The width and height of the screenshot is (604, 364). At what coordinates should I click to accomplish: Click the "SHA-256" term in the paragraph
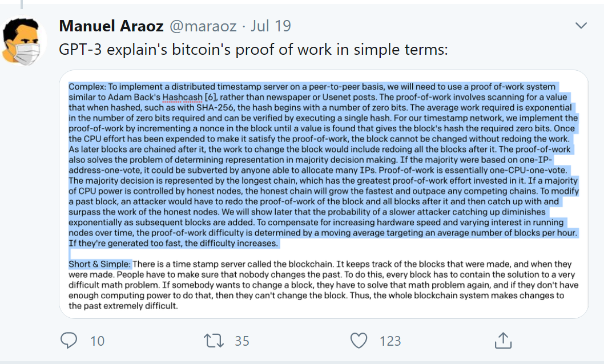[213, 107]
